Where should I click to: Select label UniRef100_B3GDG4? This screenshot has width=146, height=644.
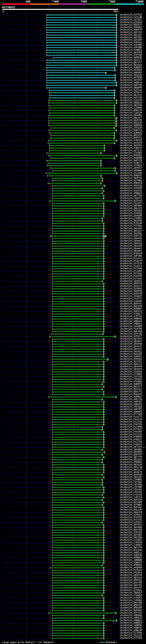click(x=131, y=253)
